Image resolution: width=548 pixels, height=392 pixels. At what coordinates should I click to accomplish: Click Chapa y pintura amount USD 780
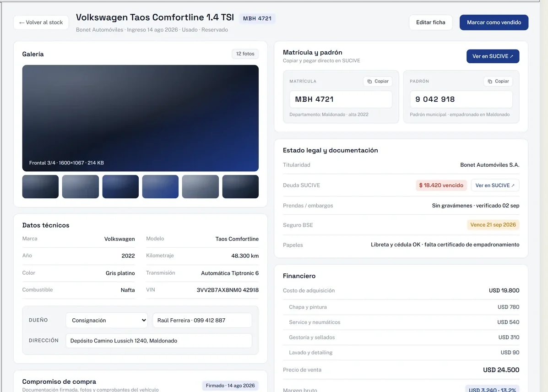coord(508,307)
